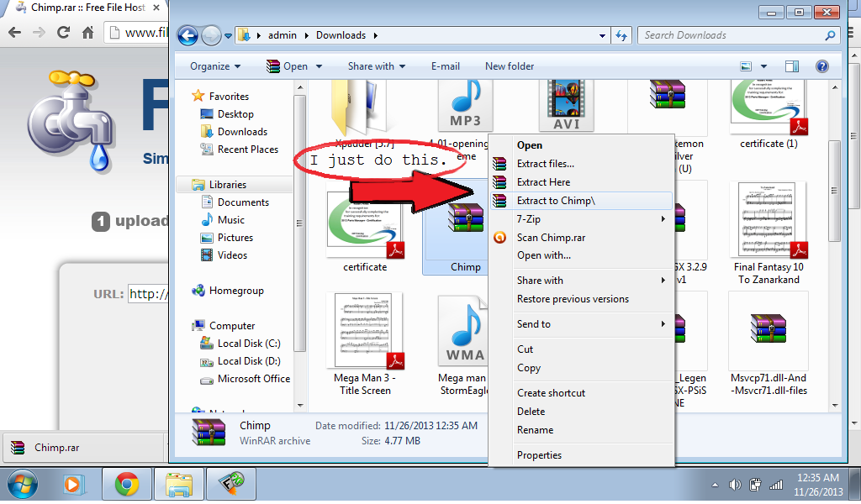Screen dimensions: 861x504
Task: Click the refresh button next to address bar
Action: tap(621, 35)
